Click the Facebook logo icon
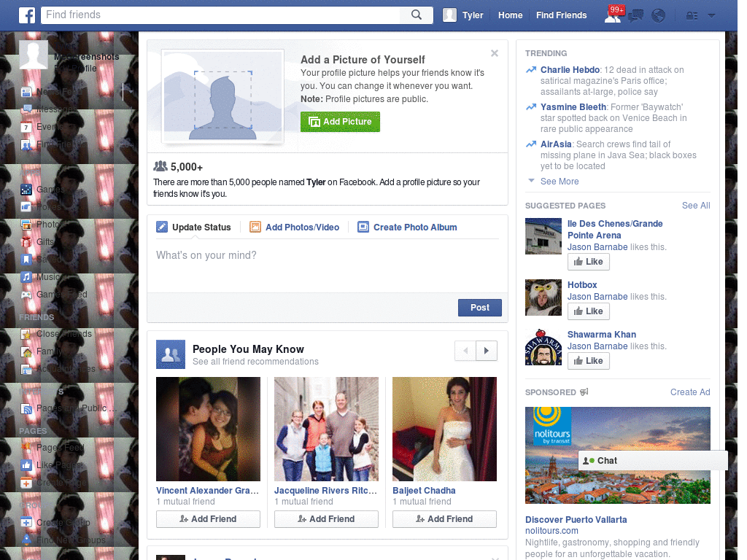This screenshot has width=747, height=560. click(27, 15)
